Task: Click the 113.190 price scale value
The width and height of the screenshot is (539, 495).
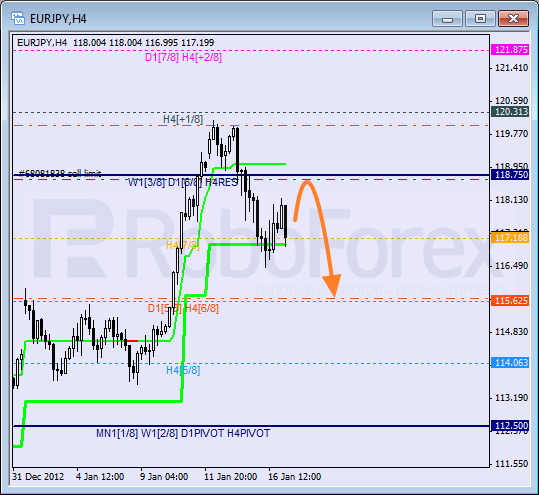Action: (x=511, y=398)
